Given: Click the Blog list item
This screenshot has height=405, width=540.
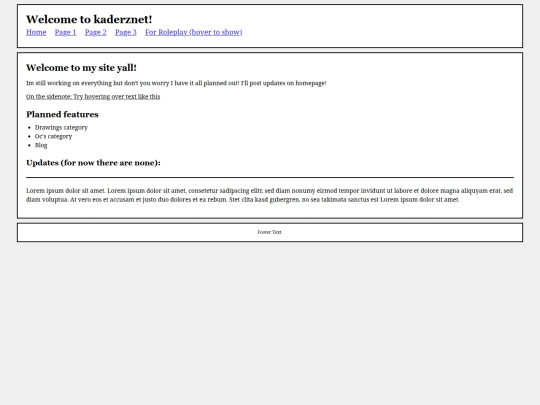Looking at the screenshot, I should point(41,145).
